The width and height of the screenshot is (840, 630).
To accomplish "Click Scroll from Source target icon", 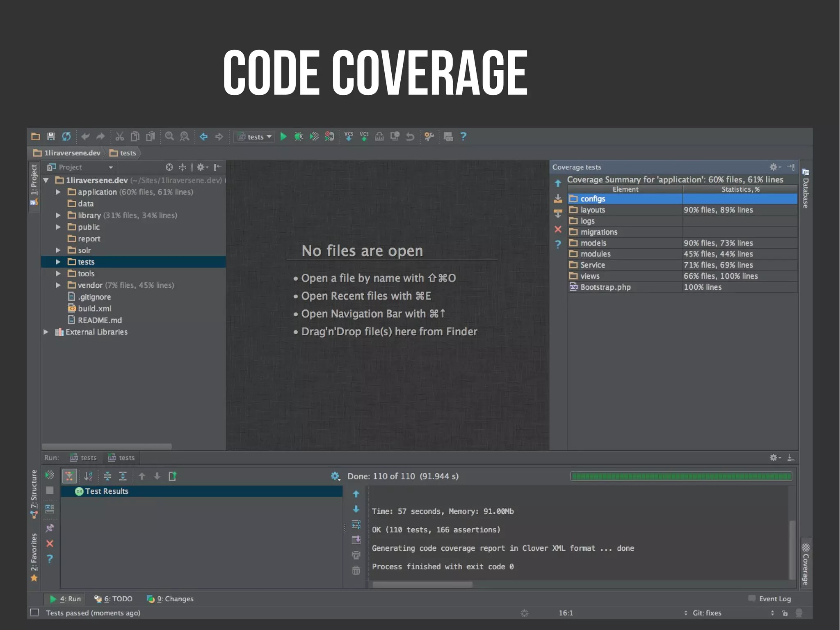I will (x=169, y=167).
